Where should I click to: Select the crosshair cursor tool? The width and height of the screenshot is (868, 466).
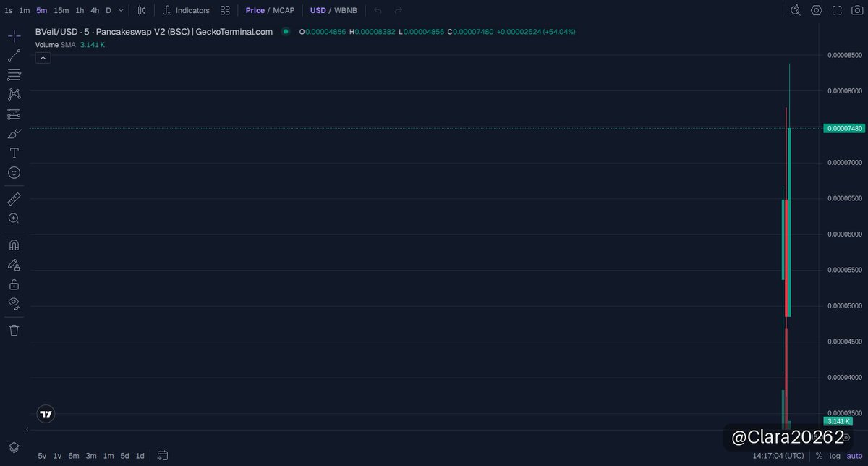click(14, 35)
